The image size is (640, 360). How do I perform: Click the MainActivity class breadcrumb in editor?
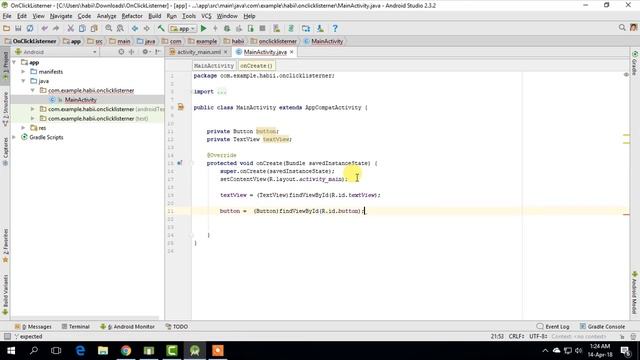tap(213, 66)
